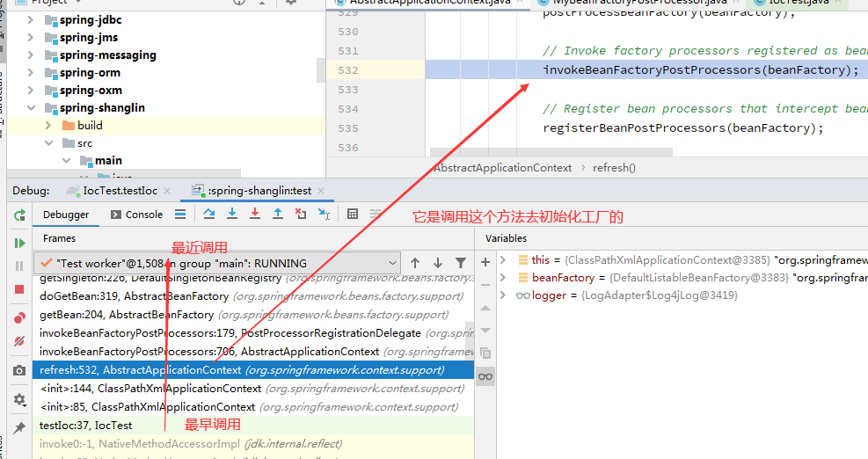This screenshot has height=459, width=868.
Task: Expand the beanFactory variable node
Action: (503, 277)
